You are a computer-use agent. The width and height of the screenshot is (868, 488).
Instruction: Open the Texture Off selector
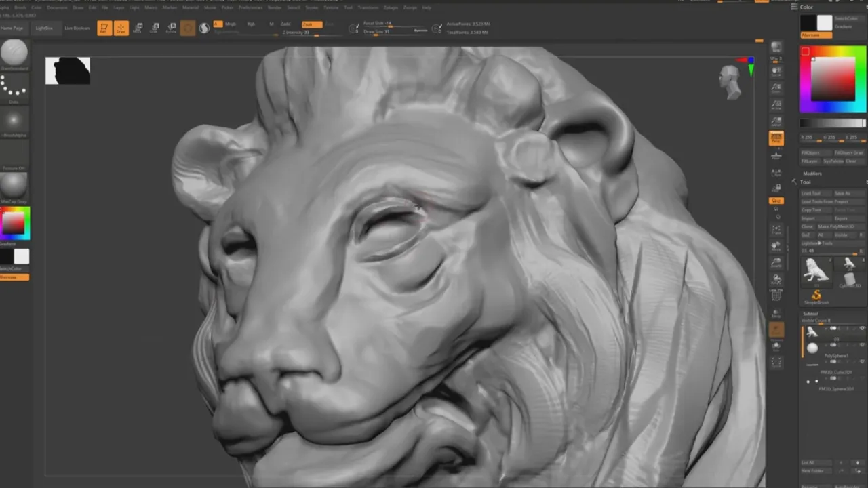coord(14,156)
